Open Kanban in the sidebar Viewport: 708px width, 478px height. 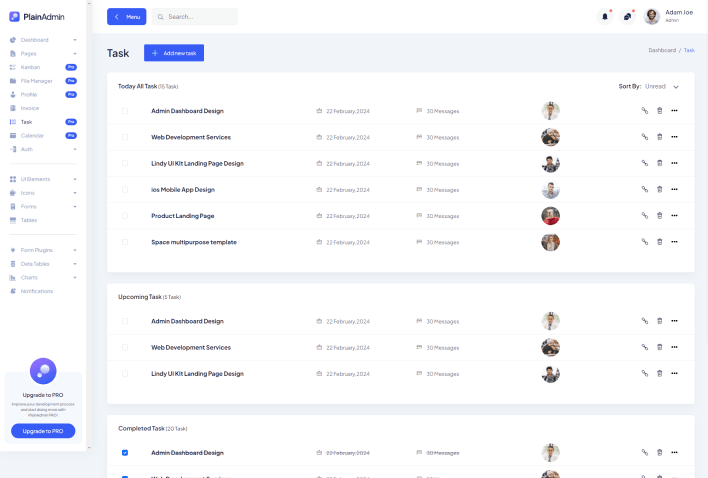[x=31, y=67]
